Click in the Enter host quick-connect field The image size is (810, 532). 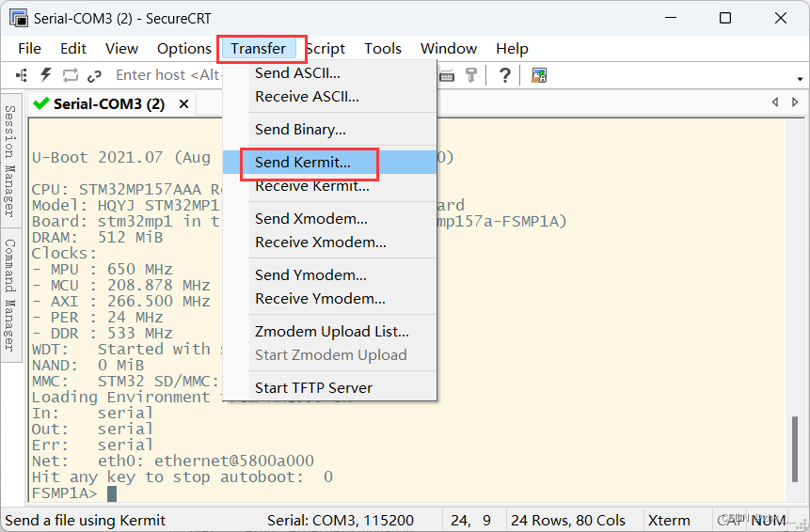(x=167, y=75)
